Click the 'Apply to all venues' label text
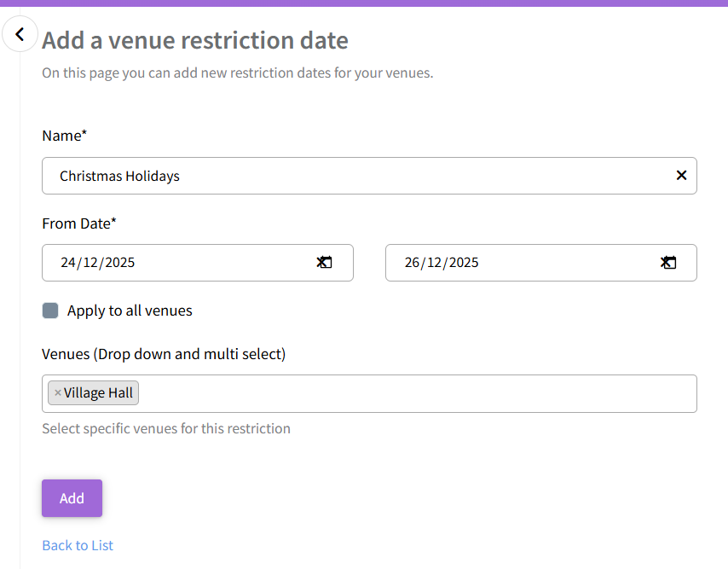The height and width of the screenshot is (569, 728). click(x=130, y=311)
